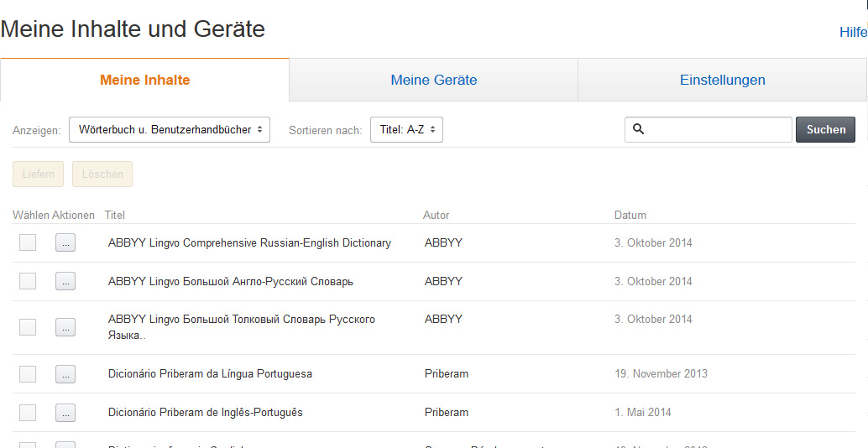Click title Dicionário Priberam da Língua Portuguesa
Image resolution: width=868 pixels, height=448 pixels.
pos(210,374)
